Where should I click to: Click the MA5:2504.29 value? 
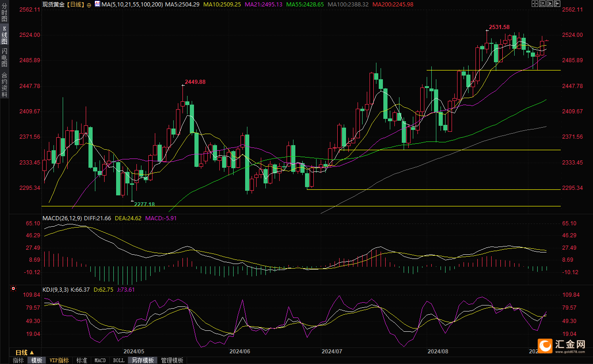pyautogui.click(x=182, y=5)
